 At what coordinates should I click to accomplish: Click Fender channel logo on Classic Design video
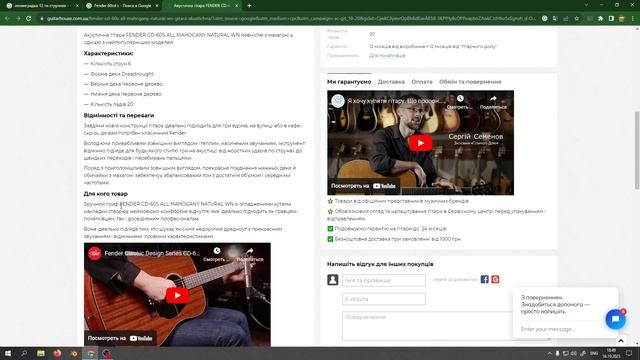95,253
